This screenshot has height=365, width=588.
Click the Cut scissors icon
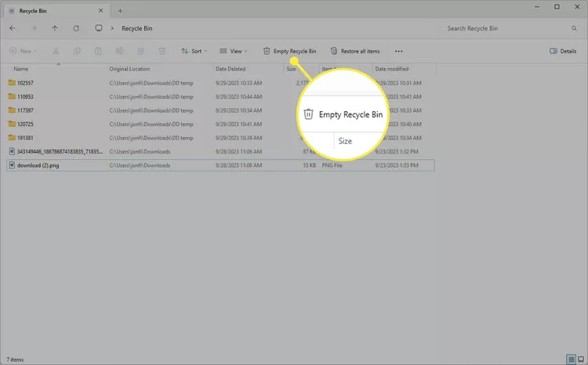(56, 51)
